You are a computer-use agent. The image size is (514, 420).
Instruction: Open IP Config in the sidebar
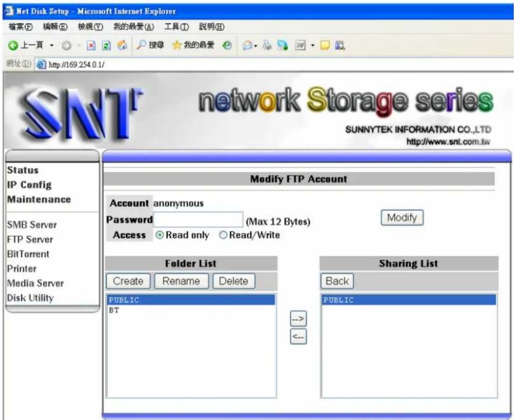click(30, 185)
